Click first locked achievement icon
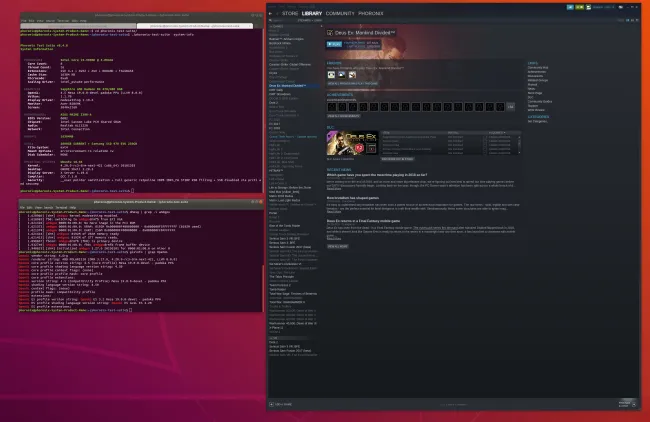The width and height of the screenshot is (650, 422). tap(332, 107)
